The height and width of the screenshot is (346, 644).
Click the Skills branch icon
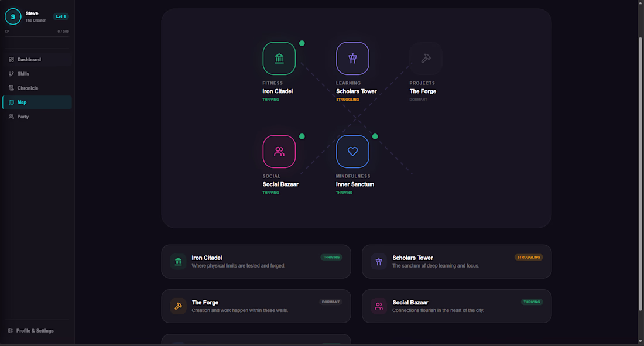(11, 74)
